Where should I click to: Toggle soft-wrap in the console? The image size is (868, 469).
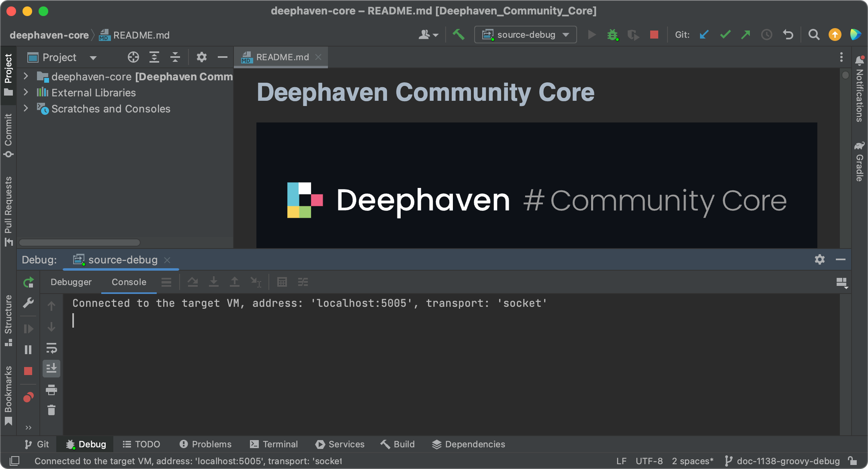[51, 348]
